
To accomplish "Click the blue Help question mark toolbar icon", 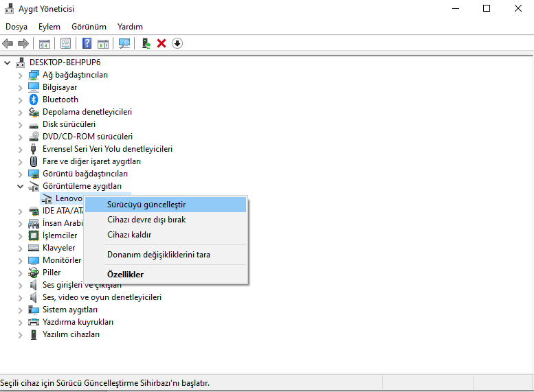I will pos(87,43).
